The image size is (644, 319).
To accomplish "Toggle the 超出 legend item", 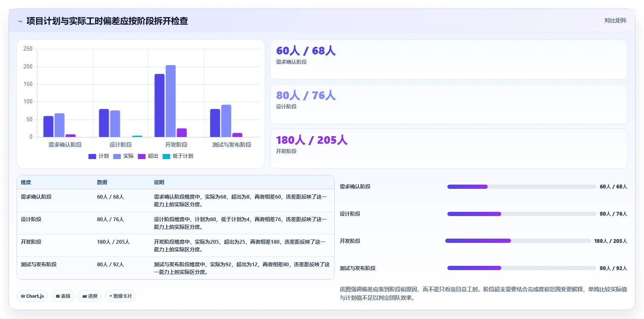I will pos(148,156).
